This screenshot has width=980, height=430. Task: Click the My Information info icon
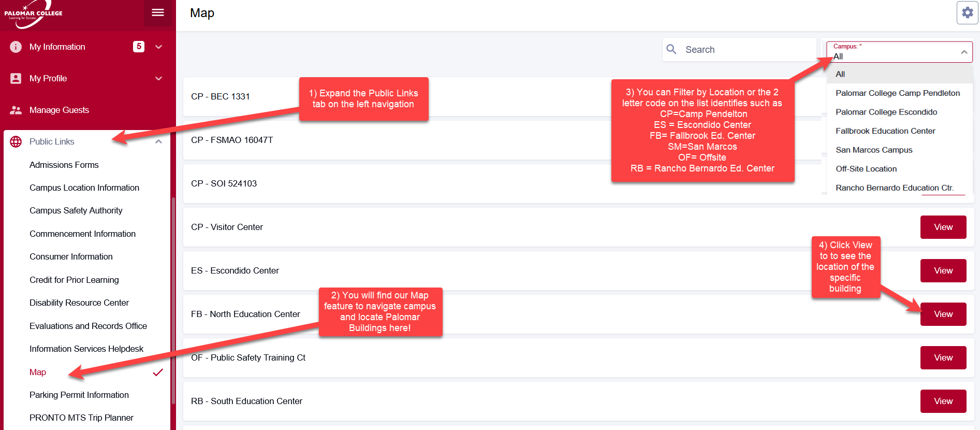point(16,47)
